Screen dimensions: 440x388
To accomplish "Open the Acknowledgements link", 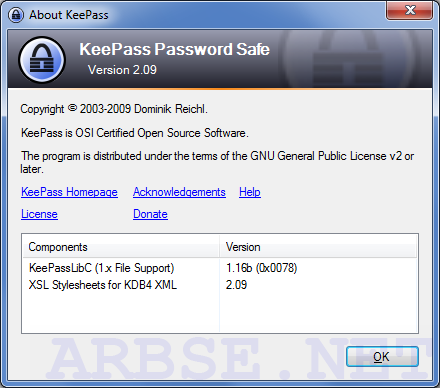I will [x=179, y=192].
